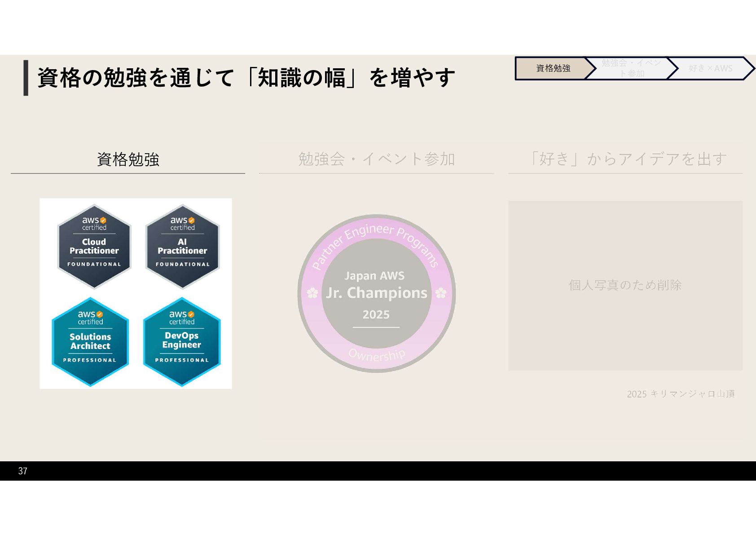Click the AWS AI Practitioner Foundational badge

[x=182, y=247]
